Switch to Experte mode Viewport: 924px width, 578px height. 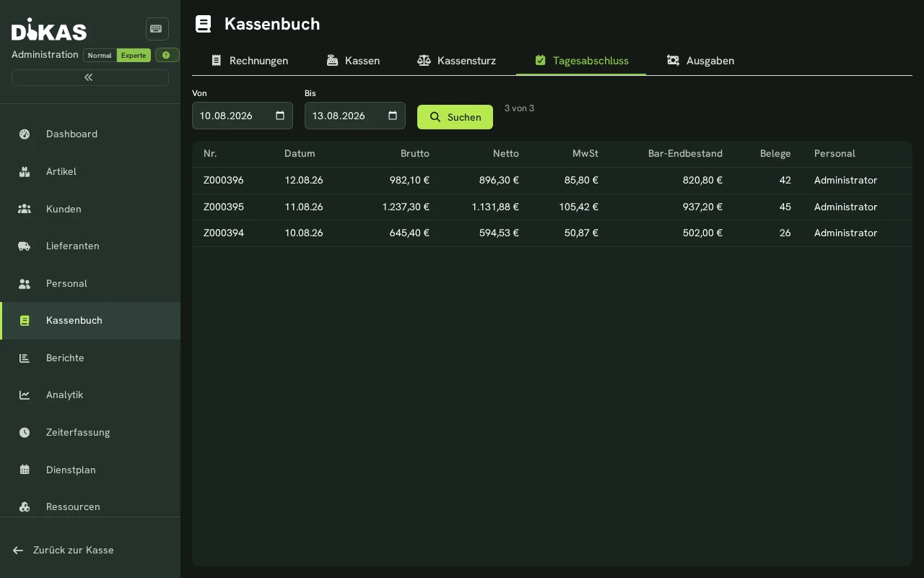[134, 55]
